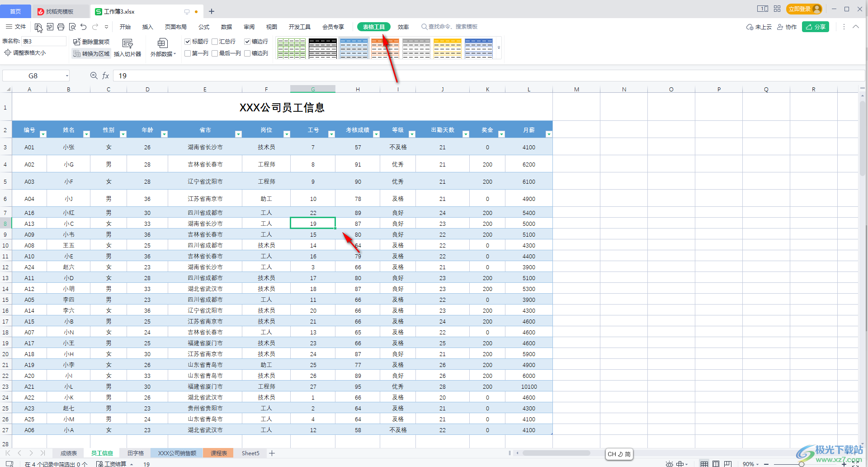Switch to the 首页 home tab
Viewport: 868px width, 467px height.
tap(15, 11)
